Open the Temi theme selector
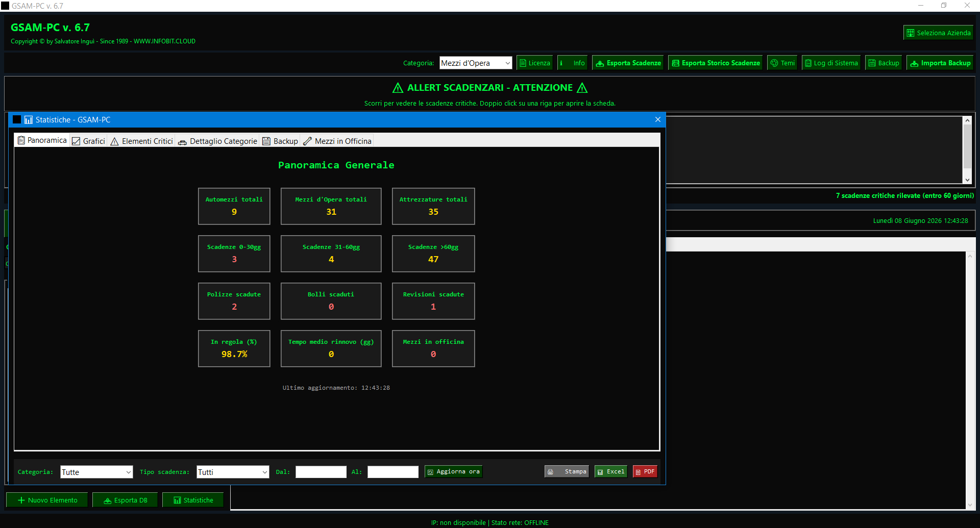Viewport: 980px width, 528px height. point(782,63)
